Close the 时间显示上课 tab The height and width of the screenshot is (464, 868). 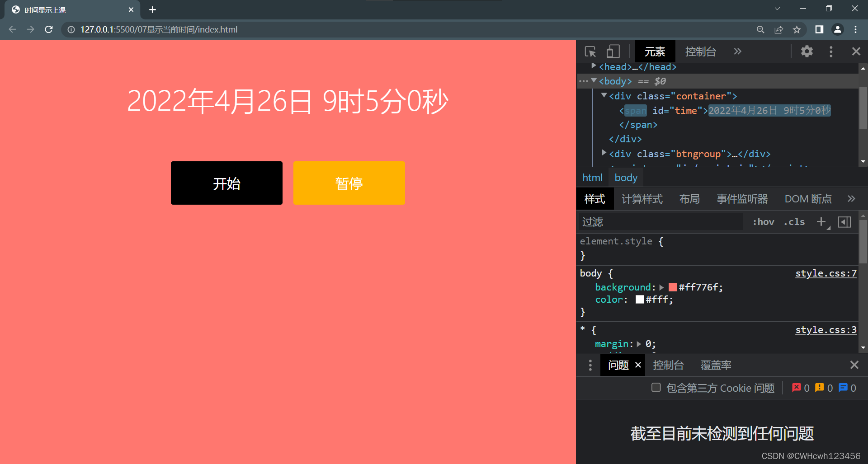(131, 9)
